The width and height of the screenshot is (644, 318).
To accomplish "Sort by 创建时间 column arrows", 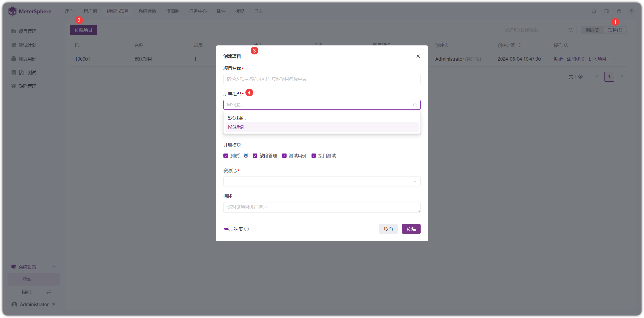I will [x=520, y=45].
